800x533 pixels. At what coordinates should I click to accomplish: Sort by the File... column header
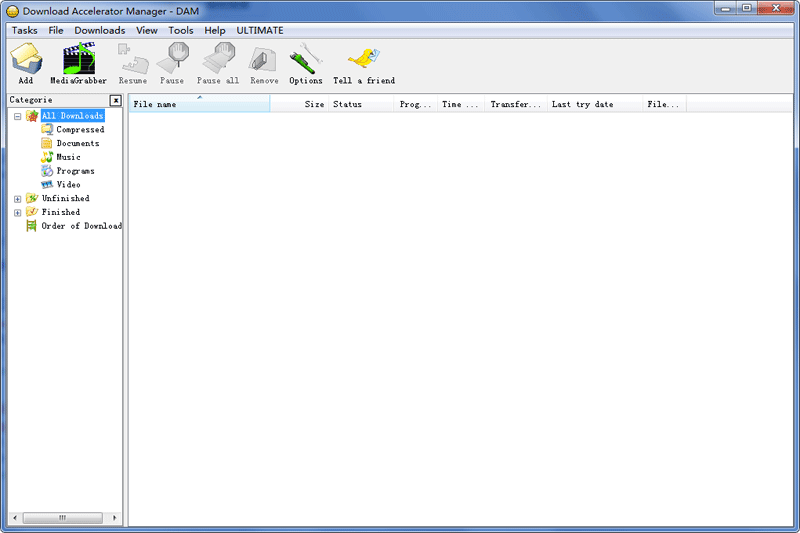point(664,104)
